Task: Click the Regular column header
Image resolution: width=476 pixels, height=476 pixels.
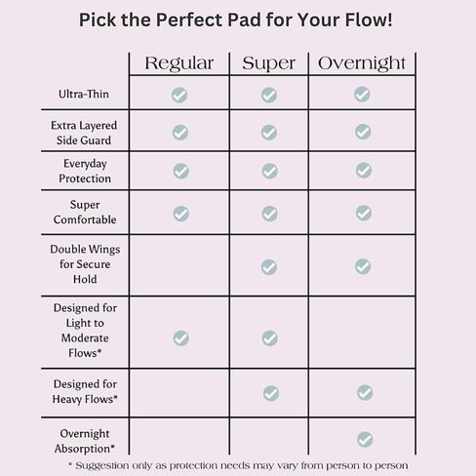Action: 179,63
